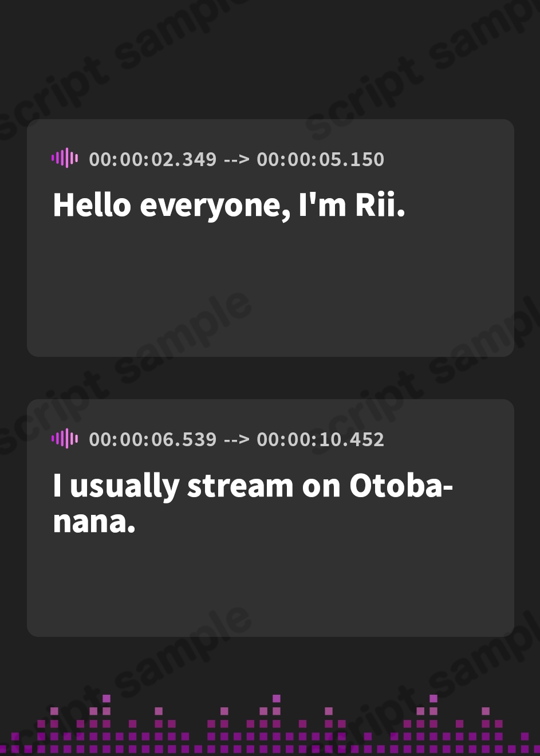The height and width of the screenshot is (756, 540).
Task: Click the name "Rii." in first subtitle
Action: [380, 204]
